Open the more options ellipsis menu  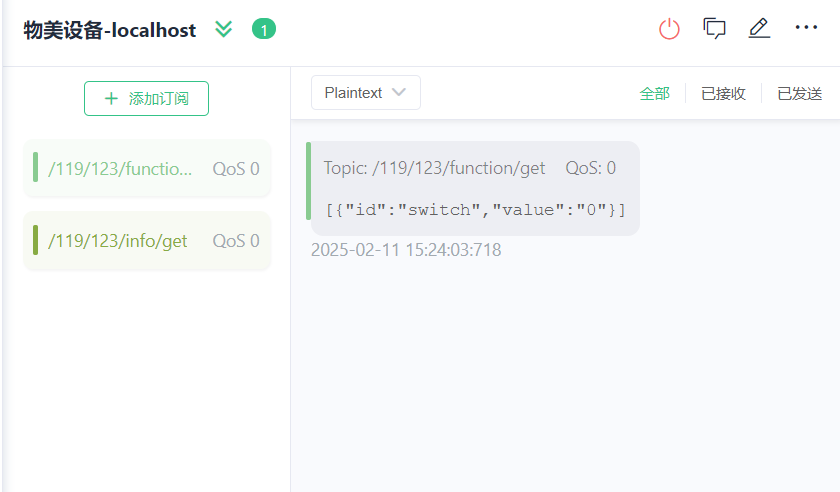(x=806, y=28)
